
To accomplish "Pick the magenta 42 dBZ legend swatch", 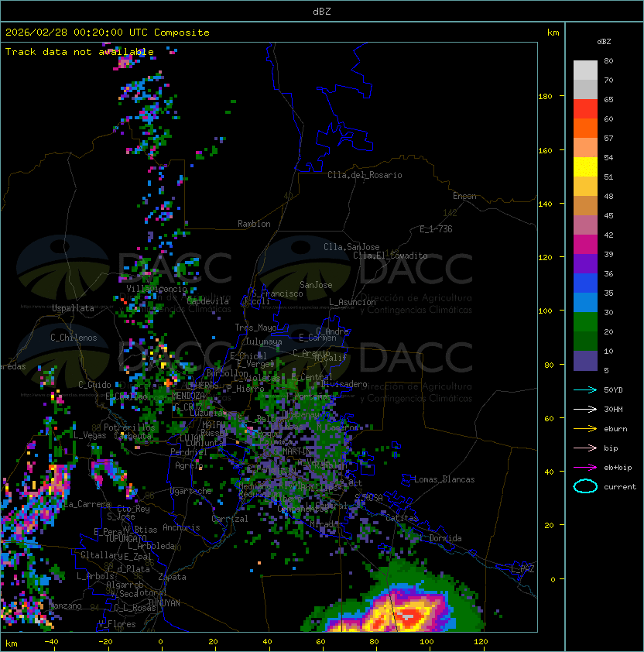I will tap(585, 245).
